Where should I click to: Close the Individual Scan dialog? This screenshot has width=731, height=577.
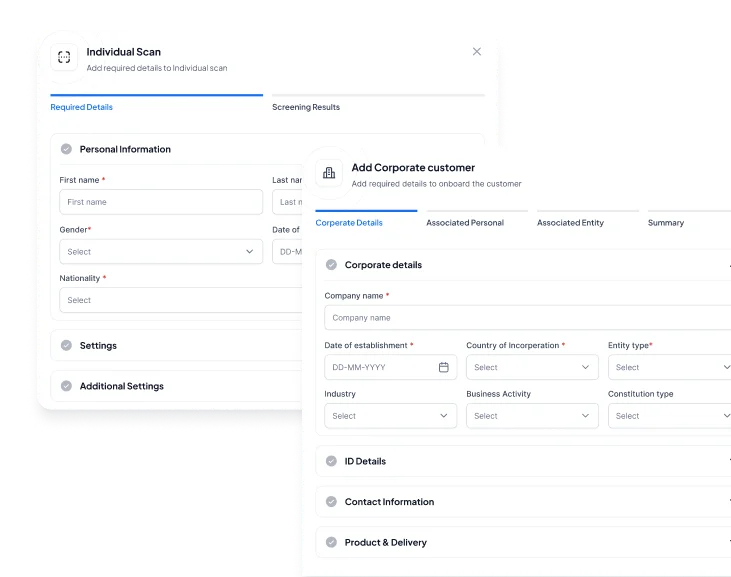pos(477,52)
